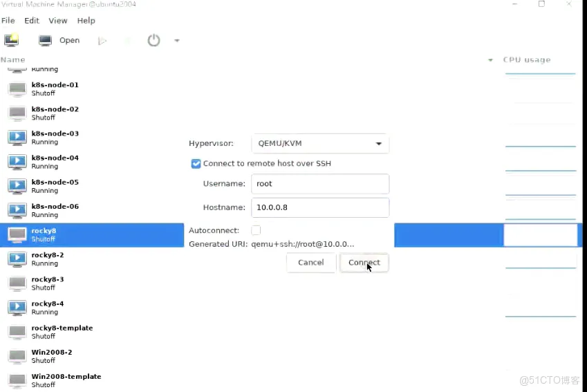Expand the shutdown options dropdown arrow

[x=177, y=40]
